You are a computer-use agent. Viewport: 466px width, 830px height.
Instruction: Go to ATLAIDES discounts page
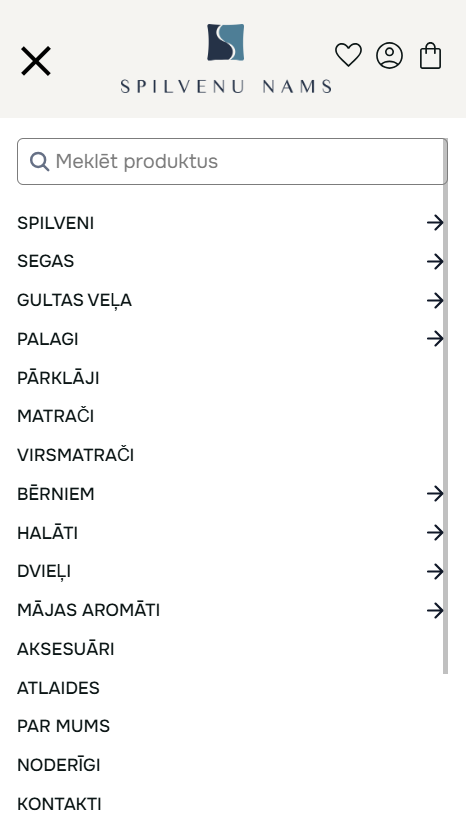58,688
